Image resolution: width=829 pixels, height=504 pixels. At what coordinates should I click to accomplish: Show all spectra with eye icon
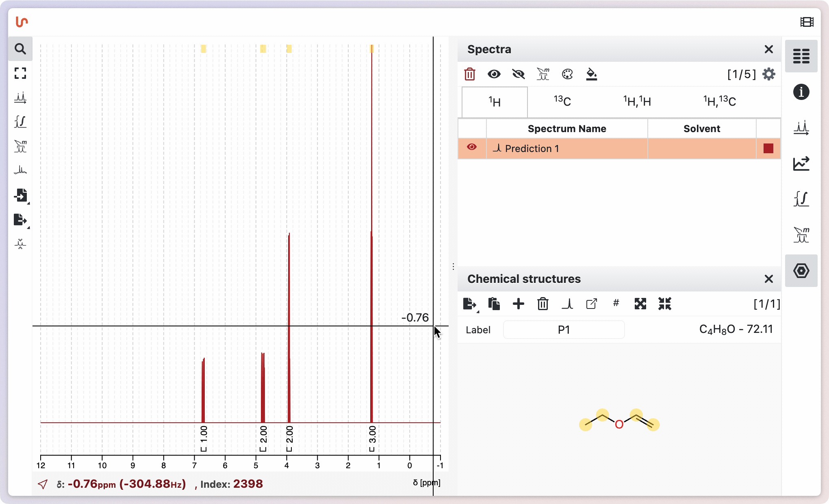494,74
